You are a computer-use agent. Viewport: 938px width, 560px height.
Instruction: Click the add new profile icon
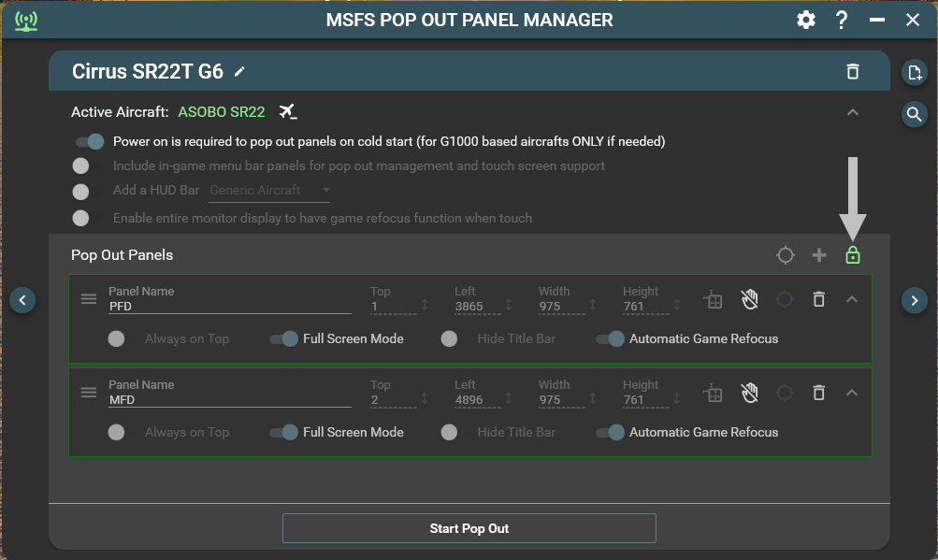[914, 73]
